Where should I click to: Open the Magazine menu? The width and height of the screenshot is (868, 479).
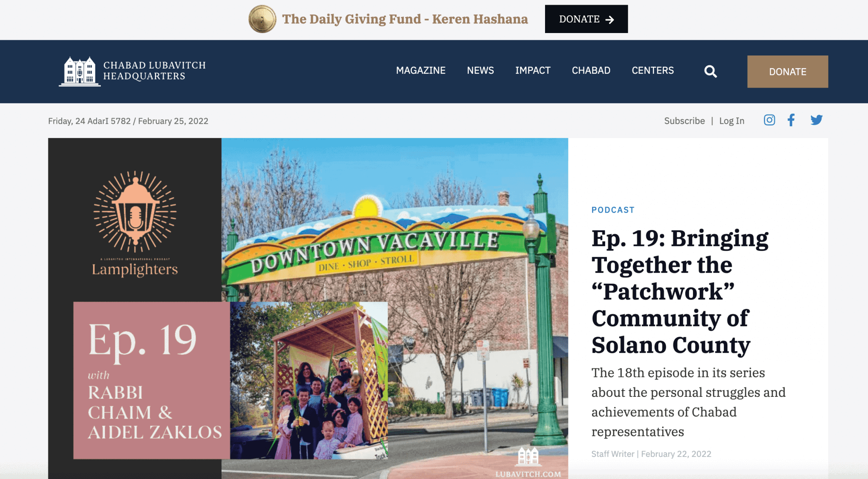pyautogui.click(x=420, y=70)
